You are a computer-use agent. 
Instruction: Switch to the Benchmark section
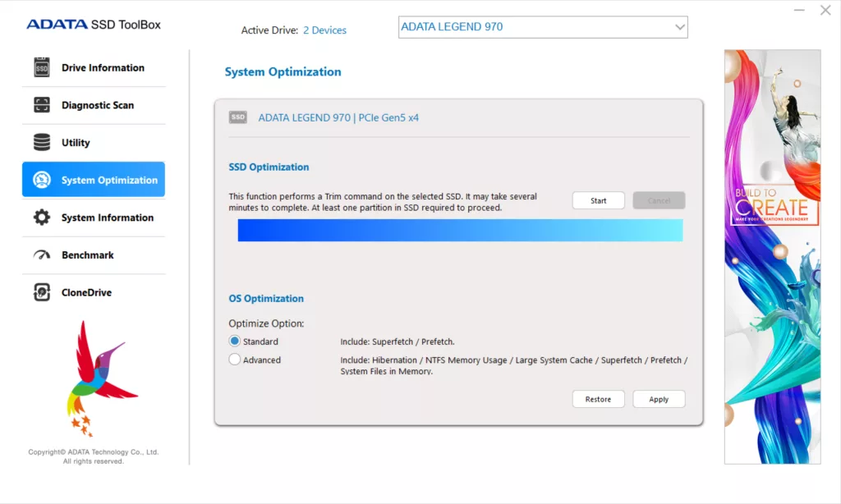pos(94,254)
